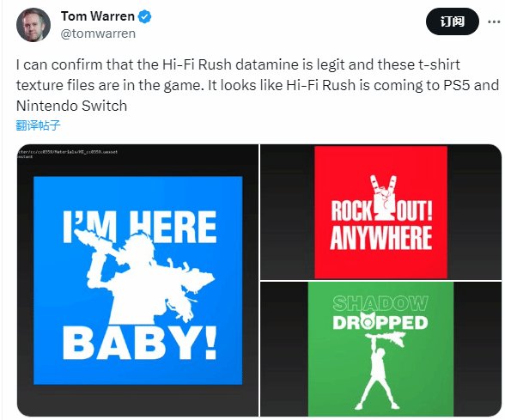
Task: Open the green SHADOW DROPPED image
Action: 381,349
